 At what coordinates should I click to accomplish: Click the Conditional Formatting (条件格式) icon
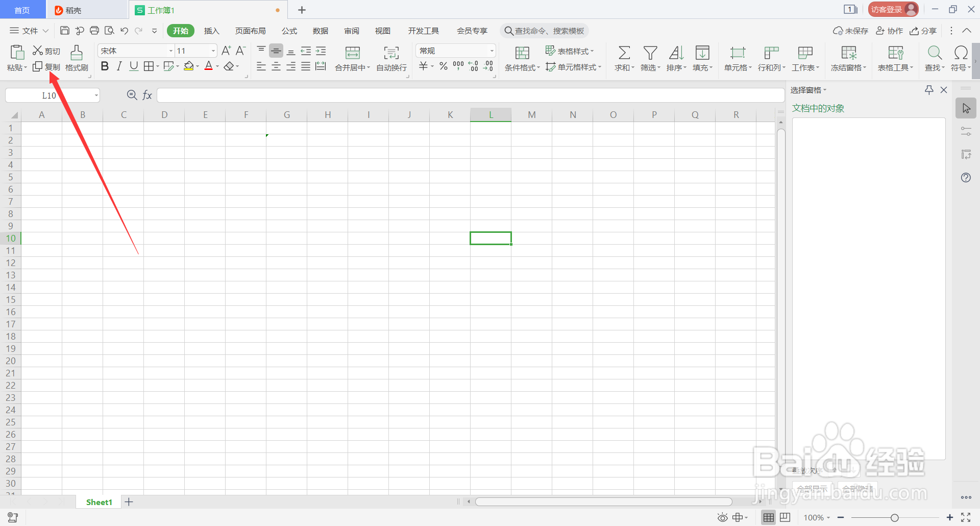[x=522, y=53]
